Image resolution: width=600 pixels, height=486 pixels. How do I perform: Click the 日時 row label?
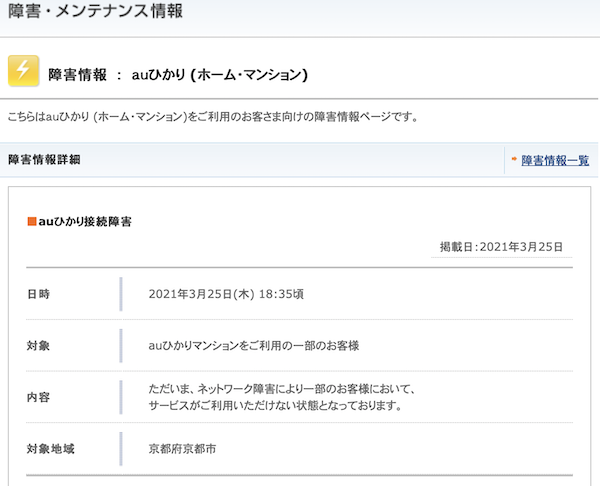point(38,294)
